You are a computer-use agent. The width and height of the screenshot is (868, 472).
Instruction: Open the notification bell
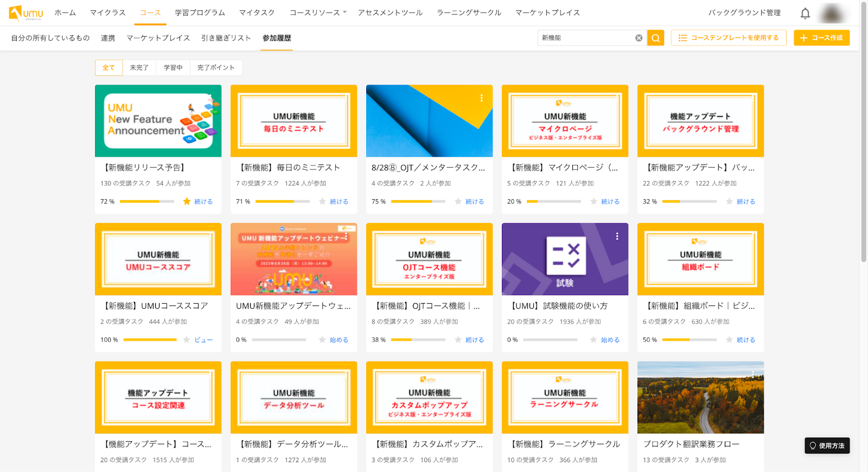point(805,13)
